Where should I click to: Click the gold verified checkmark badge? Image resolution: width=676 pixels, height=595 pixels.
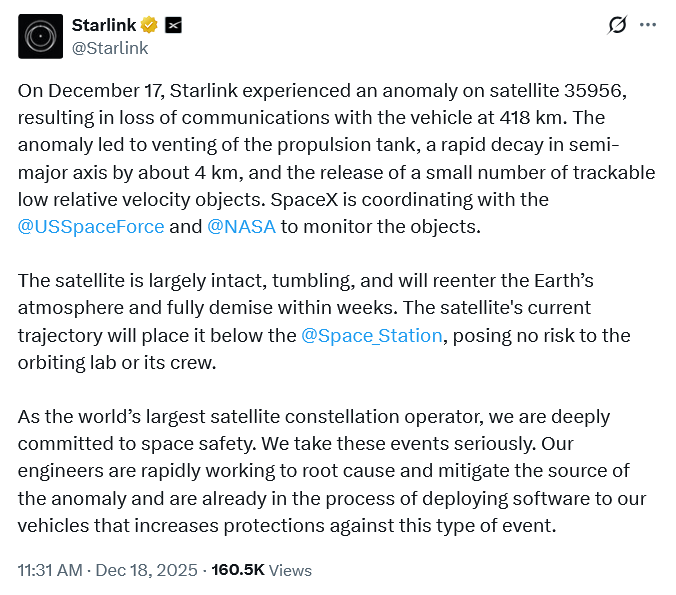[x=150, y=25]
